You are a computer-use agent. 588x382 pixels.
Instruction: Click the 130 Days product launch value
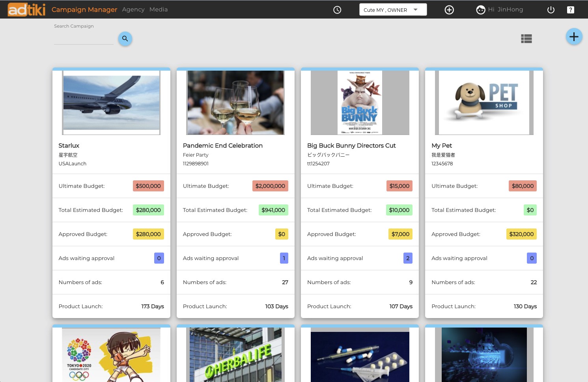pyautogui.click(x=525, y=306)
